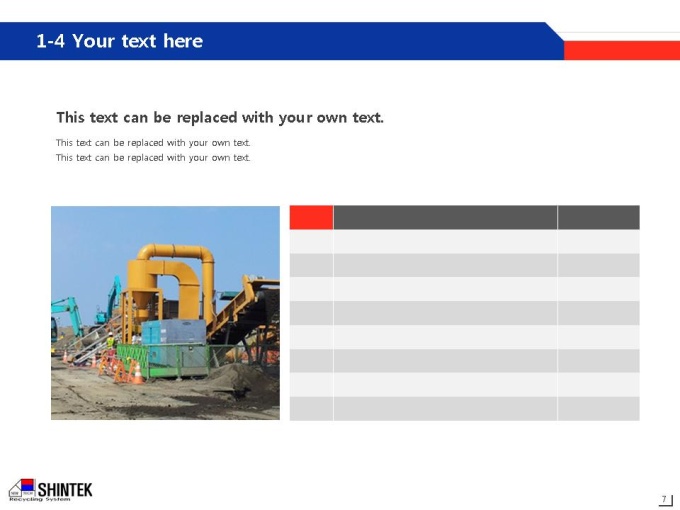
Task: Select the red table header cell
Action: click(311, 217)
